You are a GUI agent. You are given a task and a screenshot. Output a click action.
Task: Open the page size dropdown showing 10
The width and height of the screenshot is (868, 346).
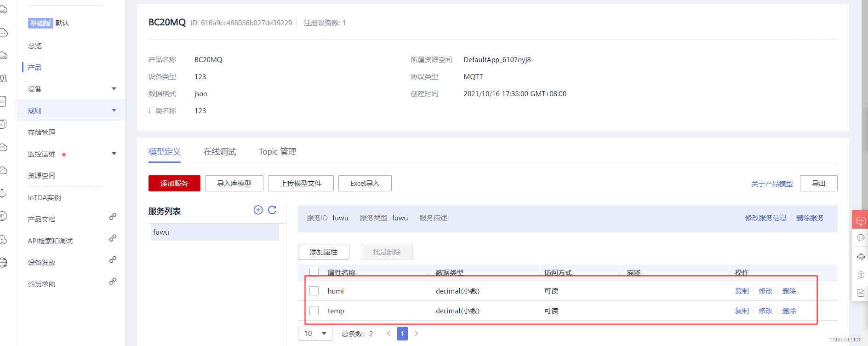click(315, 334)
